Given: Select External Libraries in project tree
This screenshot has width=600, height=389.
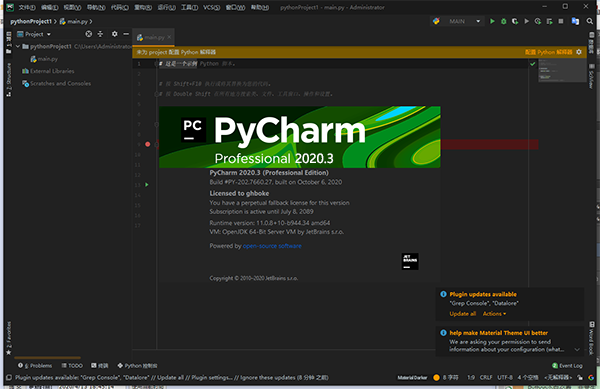Looking at the screenshot, I should coord(48,71).
